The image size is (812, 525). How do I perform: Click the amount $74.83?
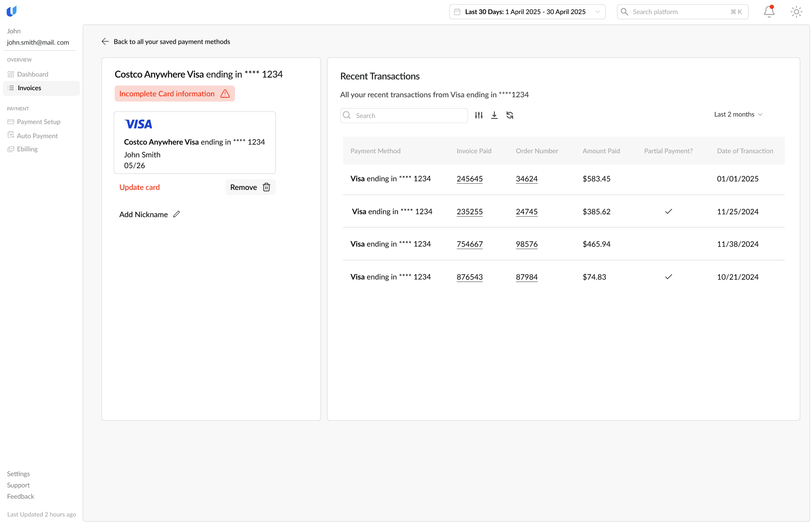click(594, 277)
